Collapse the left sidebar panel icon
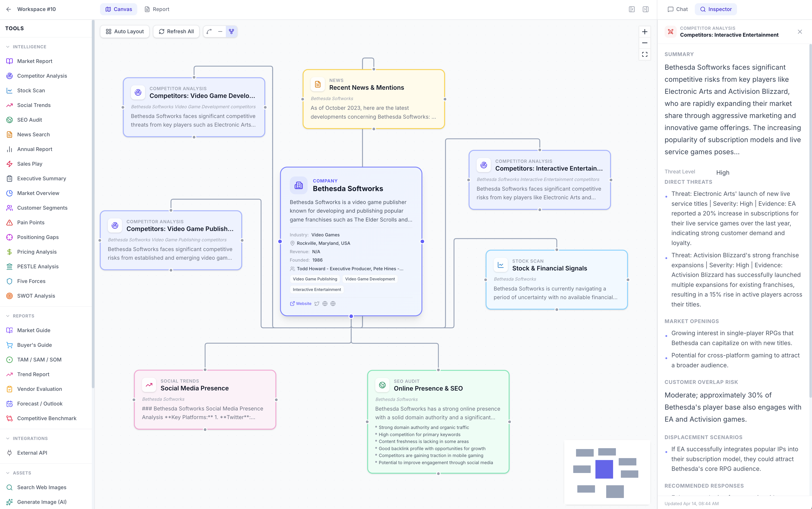This screenshot has height=509, width=812. click(632, 9)
